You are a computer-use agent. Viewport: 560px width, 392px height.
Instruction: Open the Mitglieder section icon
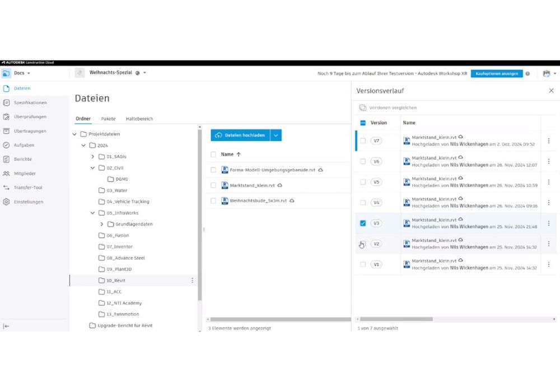coord(7,174)
